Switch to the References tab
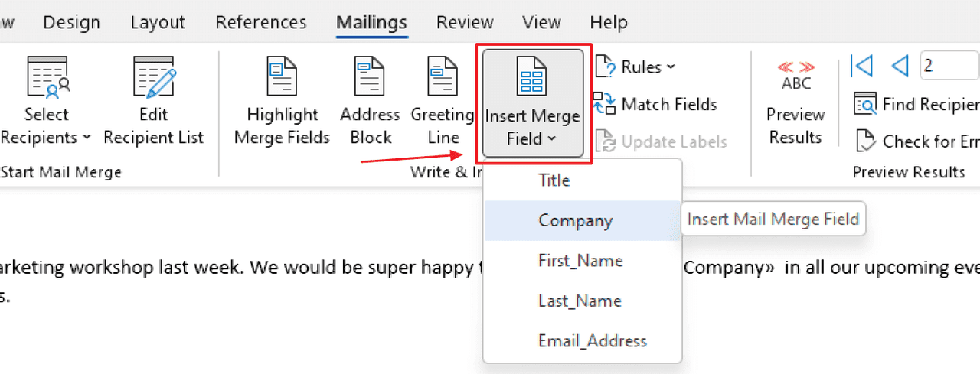 point(260,22)
